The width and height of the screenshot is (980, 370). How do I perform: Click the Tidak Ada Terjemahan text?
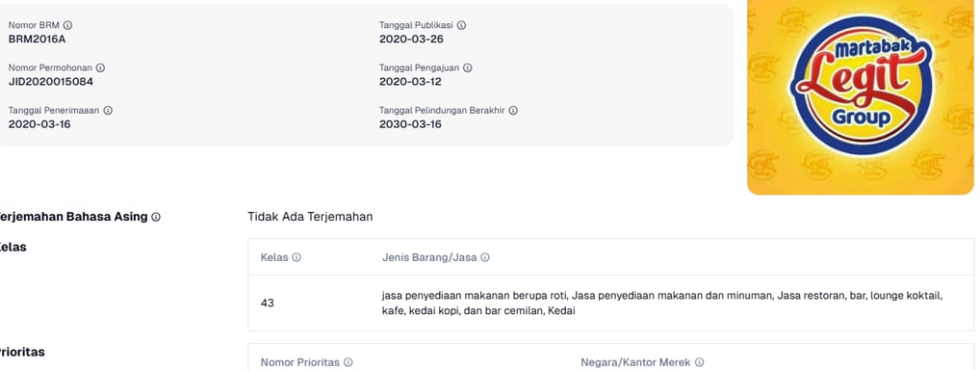[310, 217]
